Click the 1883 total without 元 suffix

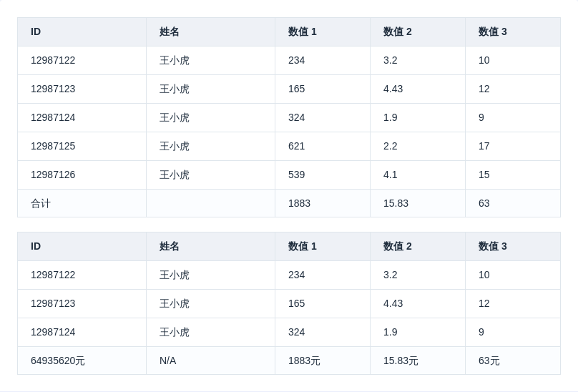(299, 203)
